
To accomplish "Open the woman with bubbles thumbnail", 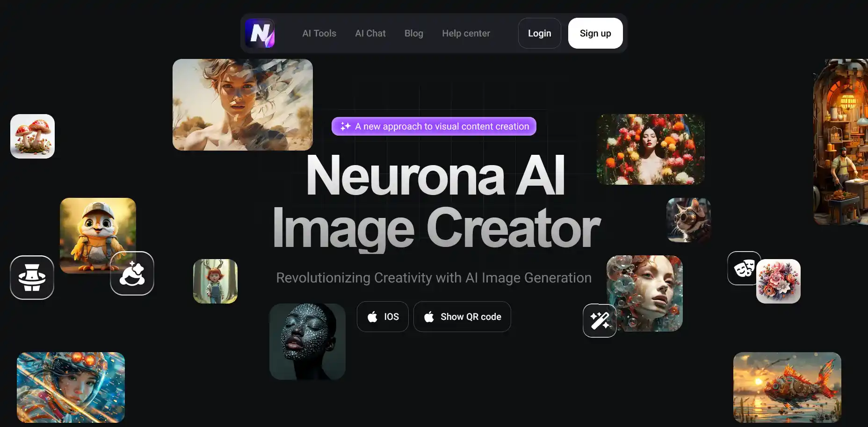I will 644,293.
